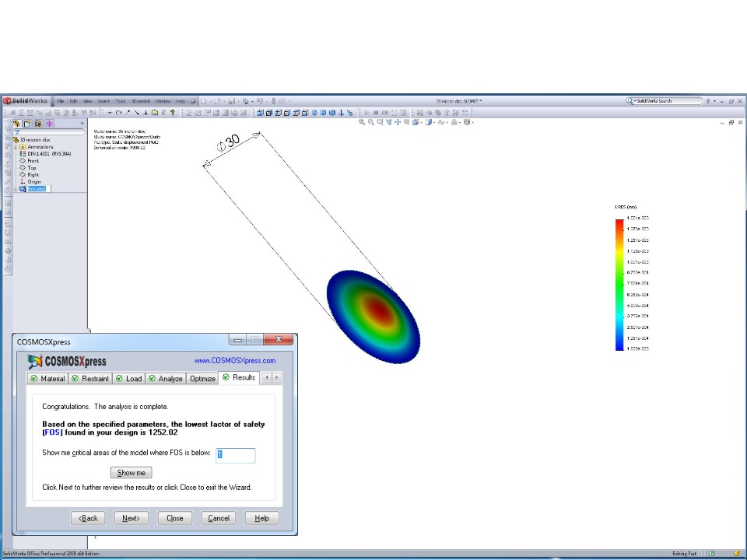Click the Save icon in the title toolbar
747x560 pixels.
(232, 101)
